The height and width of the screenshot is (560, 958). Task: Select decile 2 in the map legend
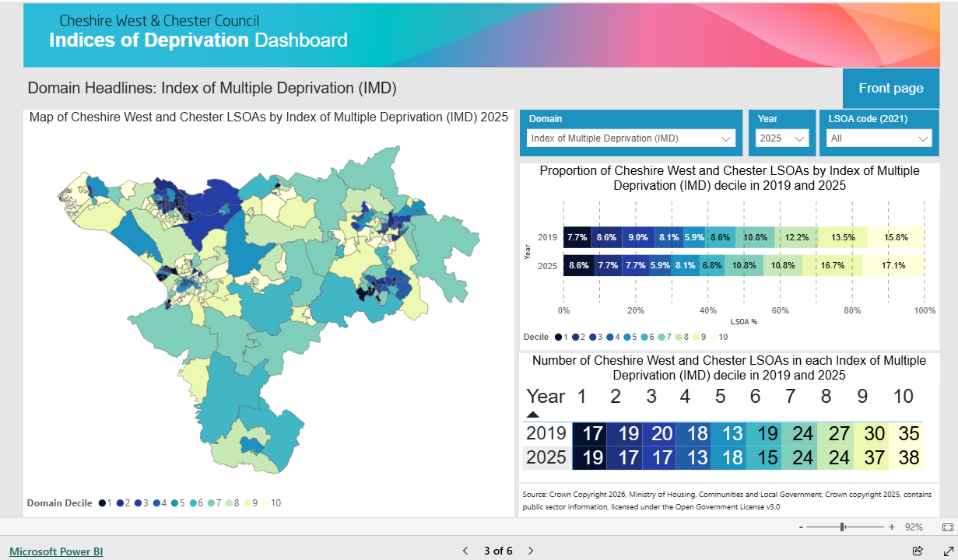click(125, 503)
